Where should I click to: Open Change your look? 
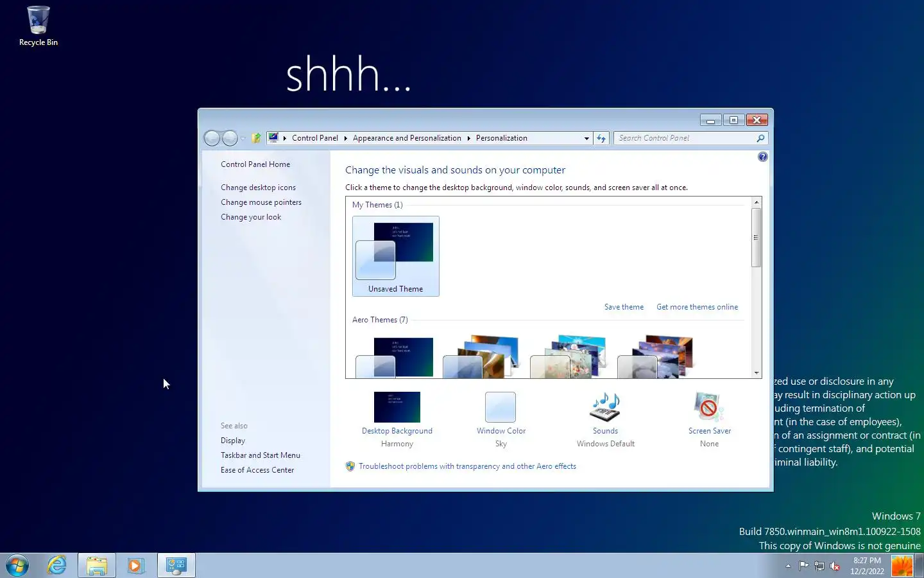click(x=251, y=217)
